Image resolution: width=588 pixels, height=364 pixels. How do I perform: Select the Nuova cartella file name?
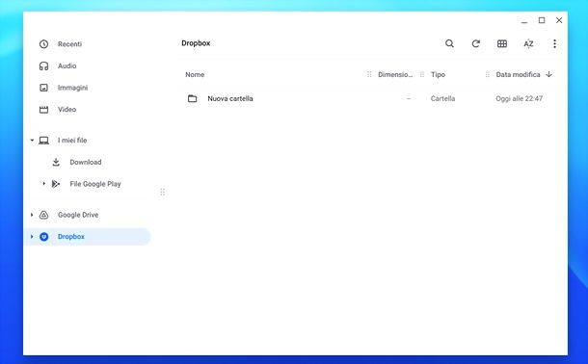230,98
